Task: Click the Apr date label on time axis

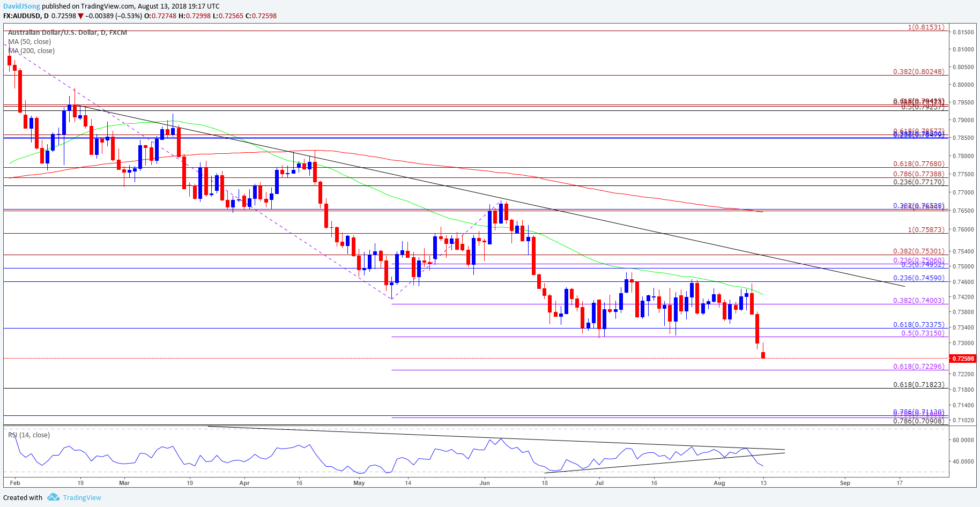Action: click(x=244, y=483)
